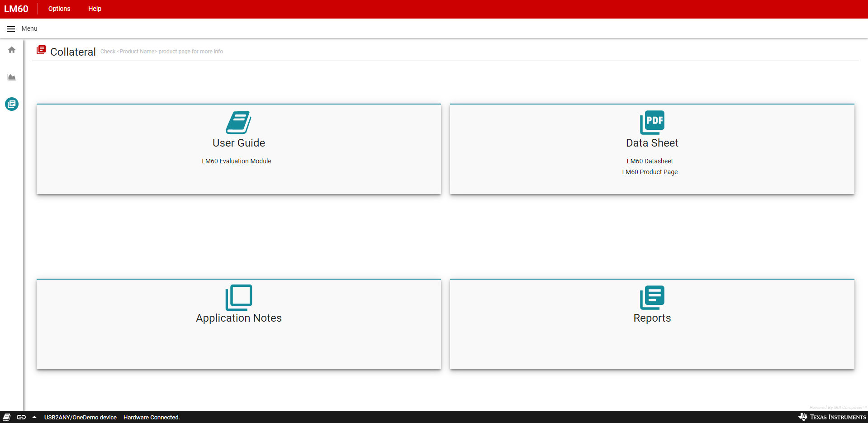Click the Data Sheet PDF icon
Viewport: 868px width, 423px height.
coord(652,123)
